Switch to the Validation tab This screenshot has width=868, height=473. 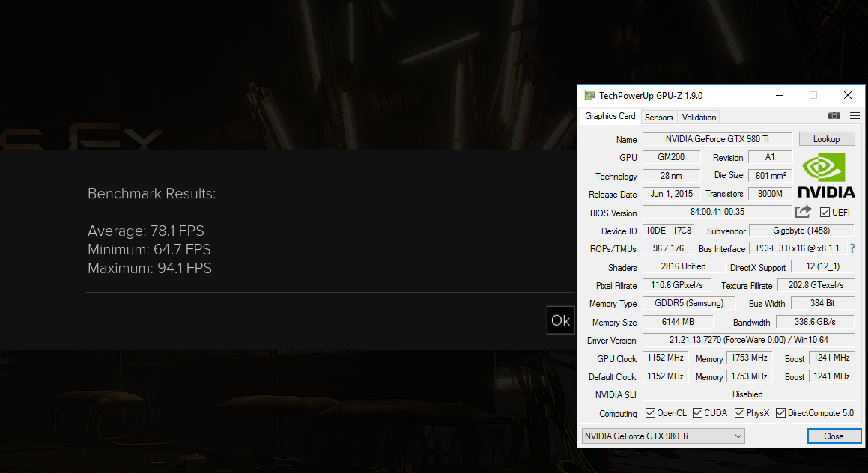pyautogui.click(x=699, y=118)
